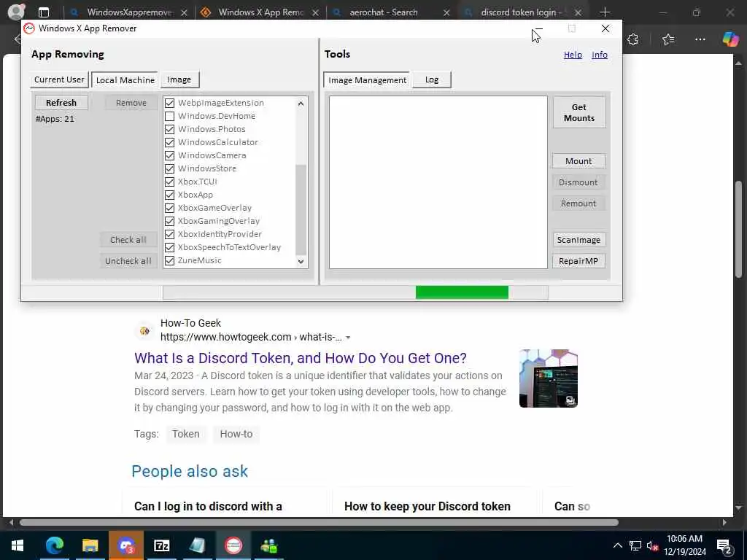
Task: Click the browser horizontal scrollbar
Action: [x=319, y=522]
